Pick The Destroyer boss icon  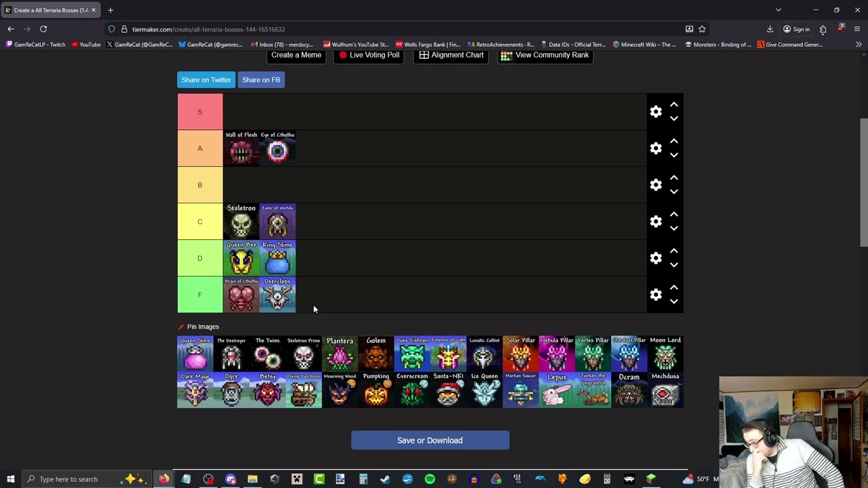(231, 354)
